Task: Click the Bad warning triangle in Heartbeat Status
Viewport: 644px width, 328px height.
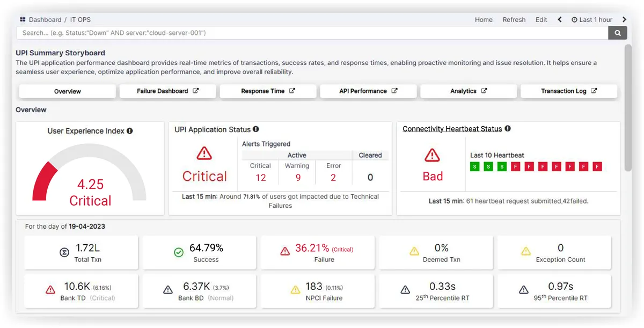Action: point(432,155)
